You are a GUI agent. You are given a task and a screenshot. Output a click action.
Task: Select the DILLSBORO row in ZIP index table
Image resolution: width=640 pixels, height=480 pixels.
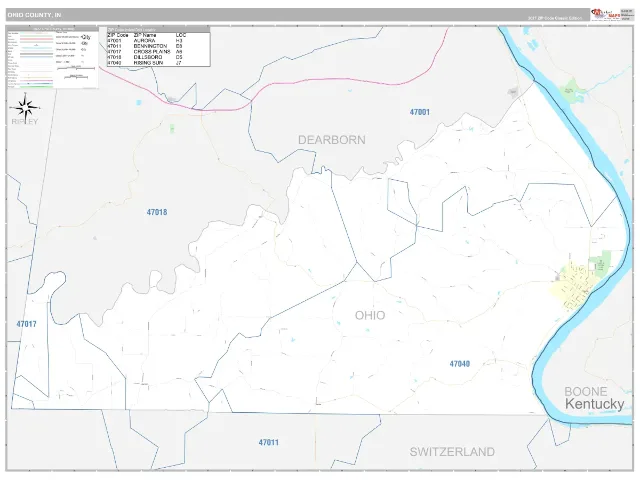pos(158,58)
